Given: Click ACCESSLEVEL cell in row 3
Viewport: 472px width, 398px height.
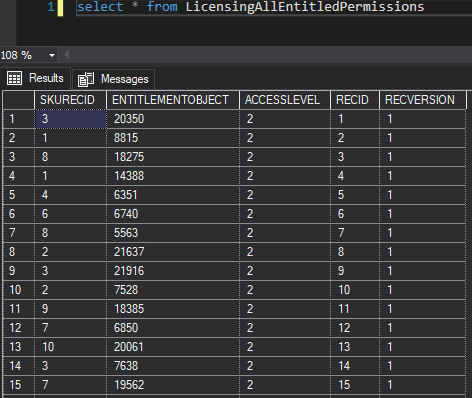Looking at the screenshot, I should [285, 157].
